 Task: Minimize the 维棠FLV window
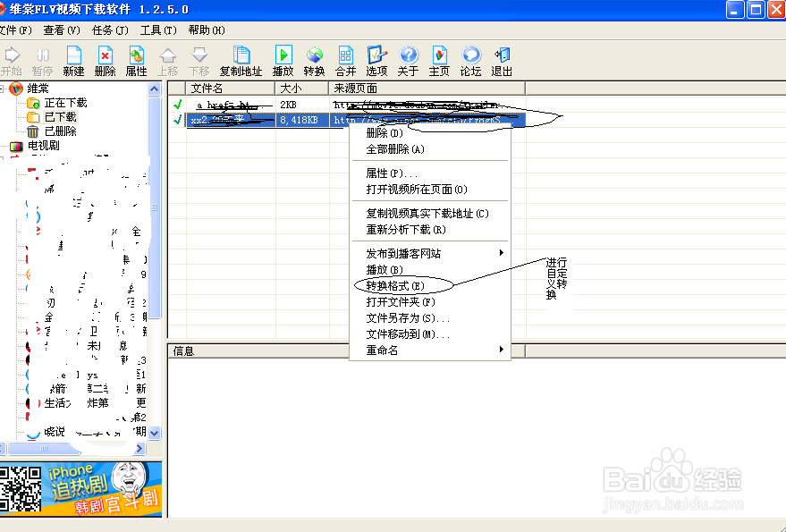[735, 10]
